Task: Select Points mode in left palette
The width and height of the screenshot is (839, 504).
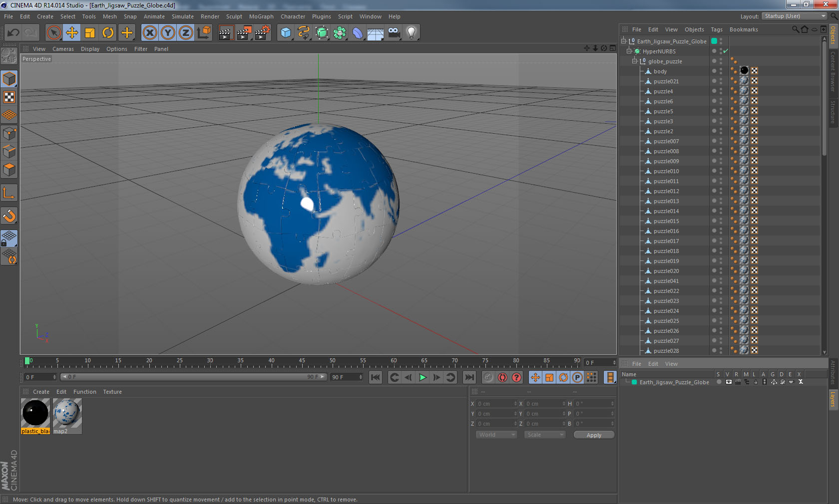Action: coord(9,134)
